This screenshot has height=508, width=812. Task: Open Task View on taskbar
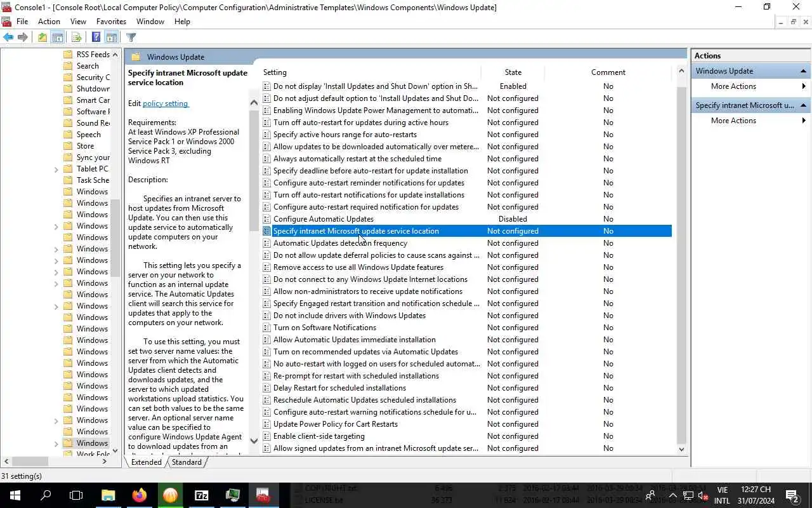point(76,495)
